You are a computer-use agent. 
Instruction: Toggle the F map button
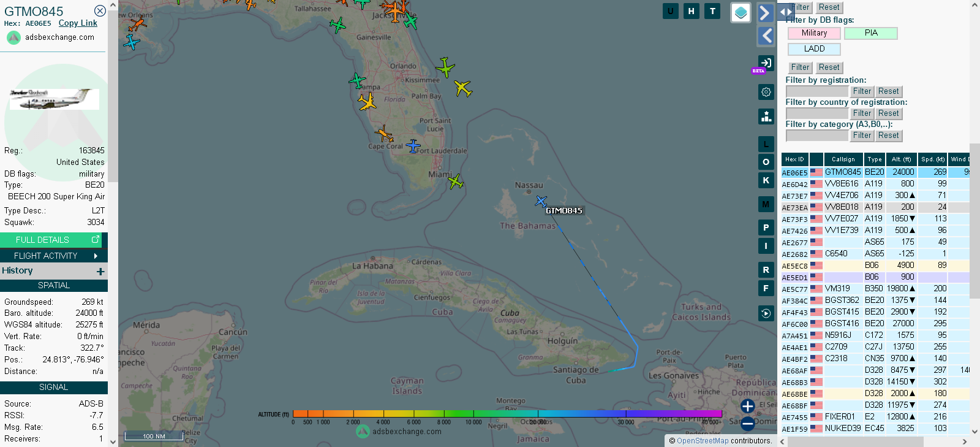[766, 288]
